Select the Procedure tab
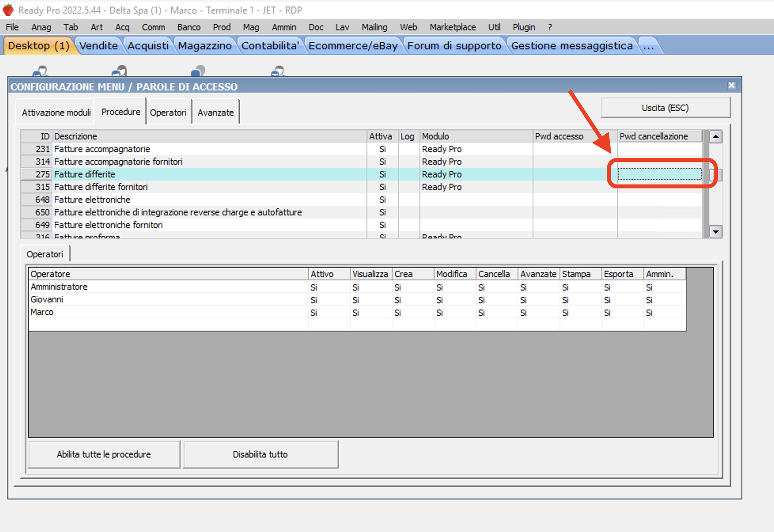774x532 pixels. click(121, 112)
